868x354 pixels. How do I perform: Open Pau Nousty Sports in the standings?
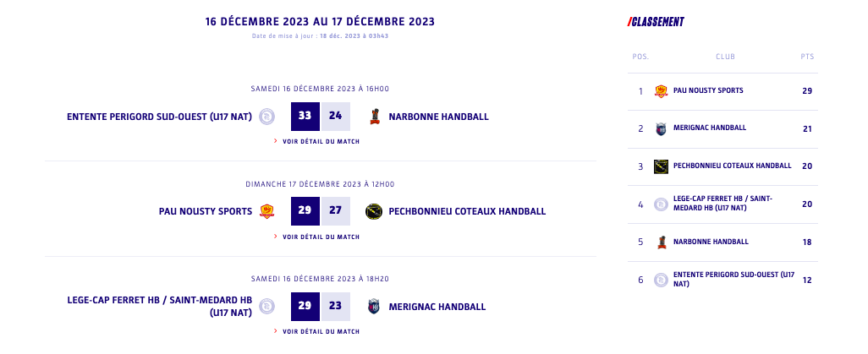tap(708, 91)
